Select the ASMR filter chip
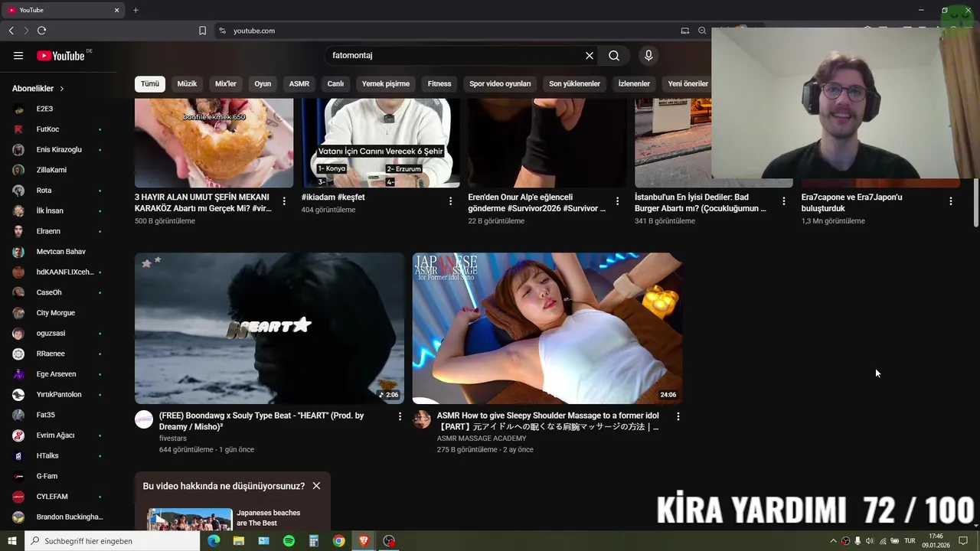The image size is (980, 551). [x=299, y=83]
